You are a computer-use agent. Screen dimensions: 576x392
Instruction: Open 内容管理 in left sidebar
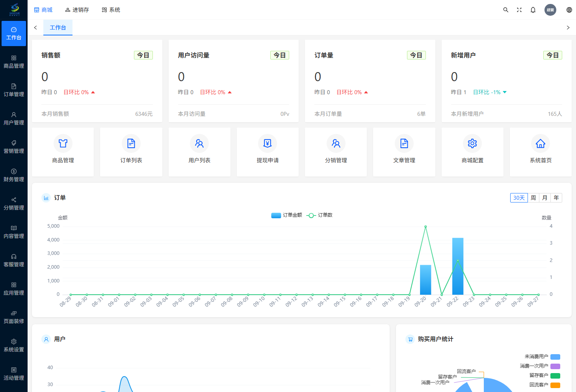coord(14,232)
